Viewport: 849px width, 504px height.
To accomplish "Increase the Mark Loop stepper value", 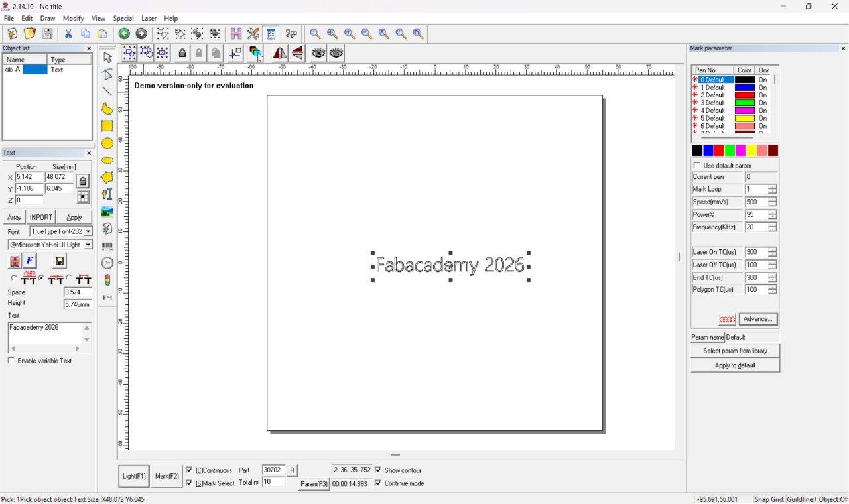I will 773,187.
